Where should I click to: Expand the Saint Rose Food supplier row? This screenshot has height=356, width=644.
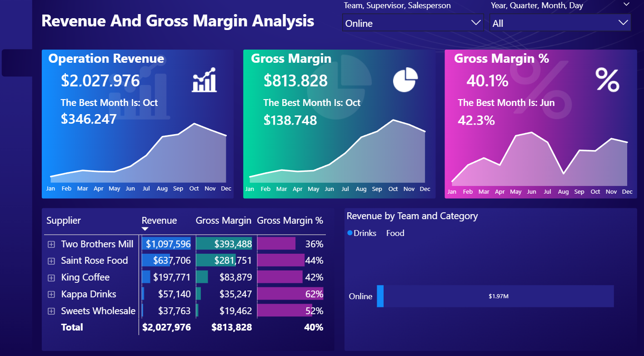tap(50, 260)
